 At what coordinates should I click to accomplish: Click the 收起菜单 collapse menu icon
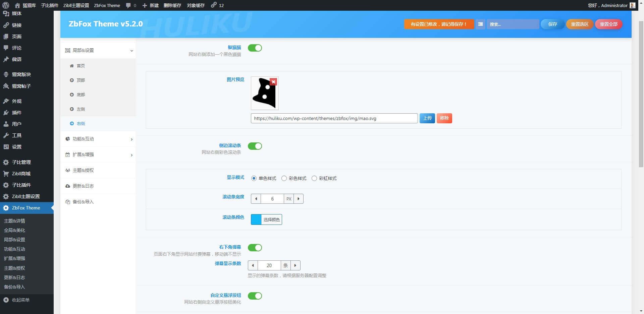tap(6, 300)
